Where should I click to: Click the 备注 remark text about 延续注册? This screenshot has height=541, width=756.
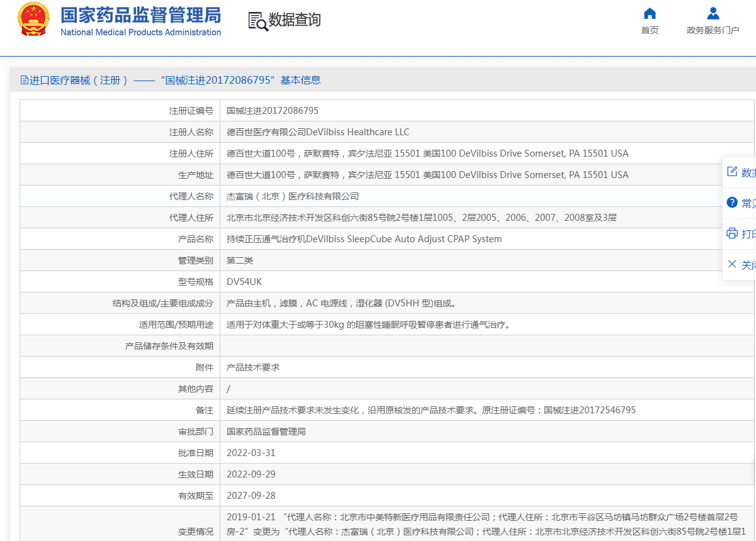[431, 410]
